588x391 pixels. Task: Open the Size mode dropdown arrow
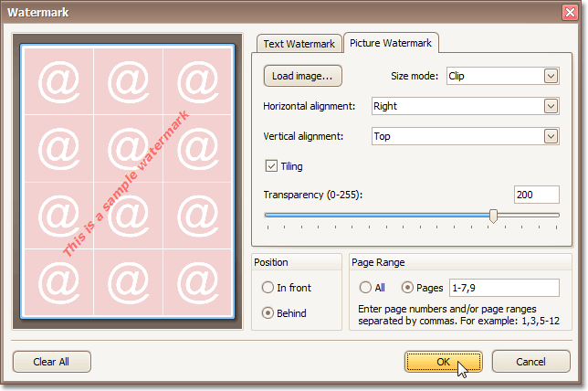(551, 76)
